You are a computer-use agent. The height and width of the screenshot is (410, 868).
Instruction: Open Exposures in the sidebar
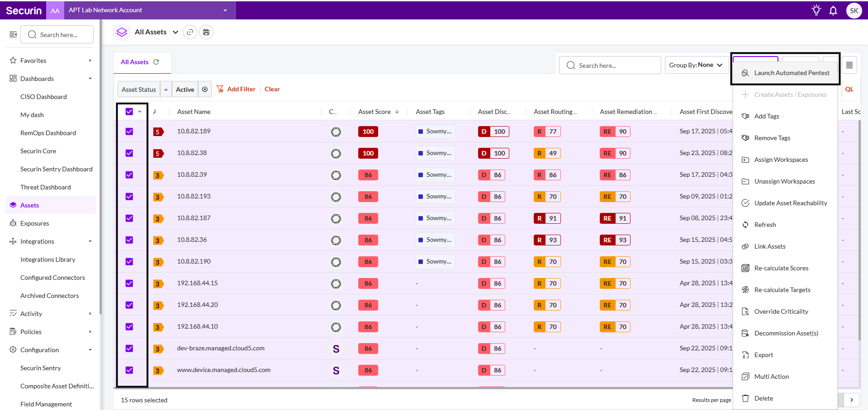click(51, 223)
